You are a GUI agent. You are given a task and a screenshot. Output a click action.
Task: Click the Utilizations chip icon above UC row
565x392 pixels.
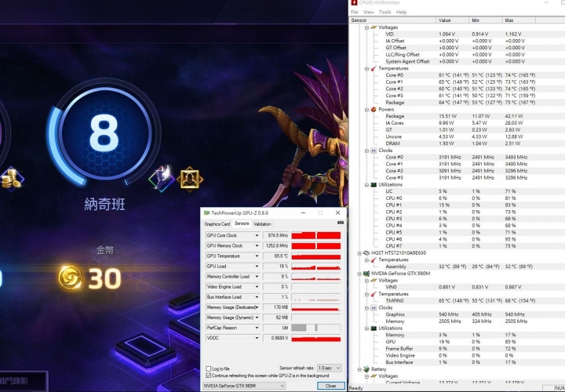(x=374, y=185)
